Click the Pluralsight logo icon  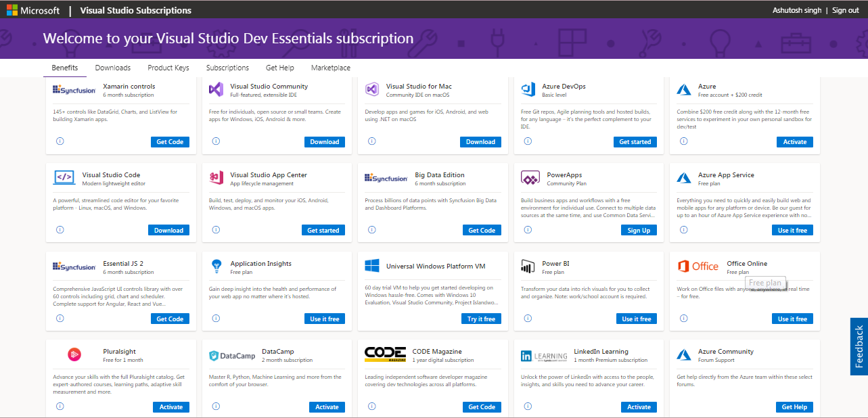tap(74, 354)
